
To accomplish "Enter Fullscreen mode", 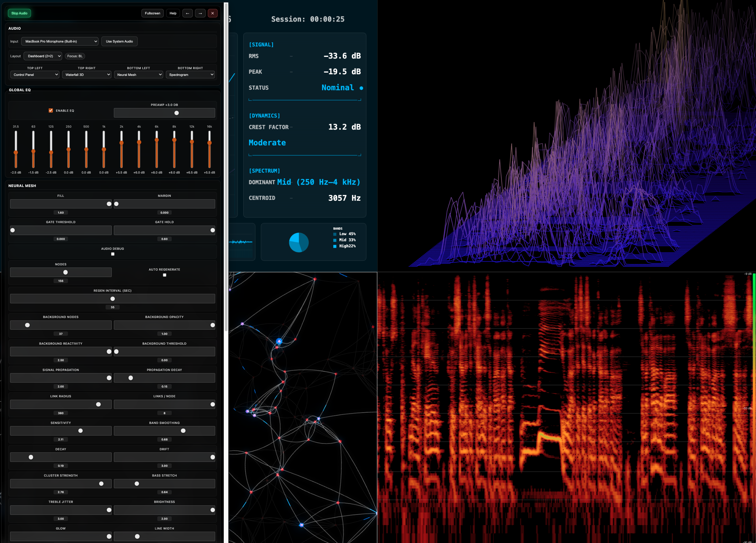I will [152, 13].
